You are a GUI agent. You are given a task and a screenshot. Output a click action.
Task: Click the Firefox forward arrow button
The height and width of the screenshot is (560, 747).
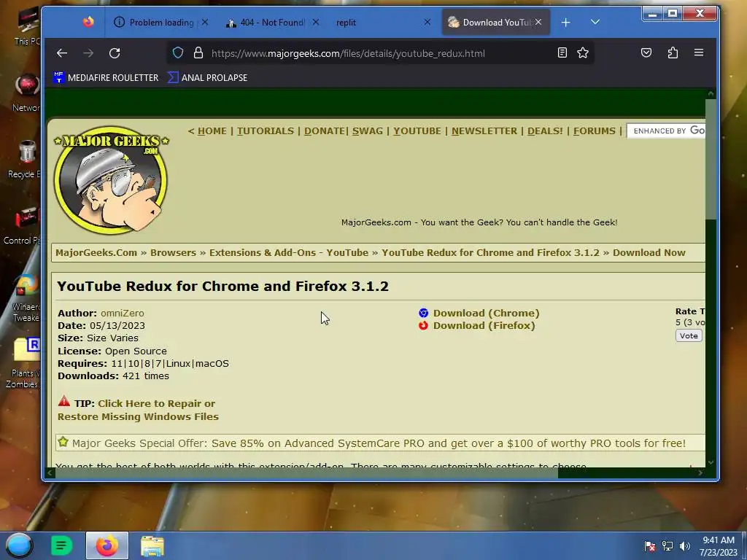click(88, 52)
